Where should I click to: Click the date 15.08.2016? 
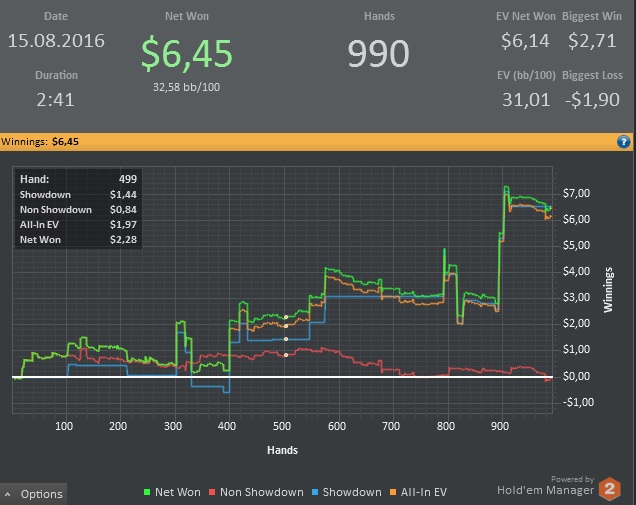pos(56,41)
